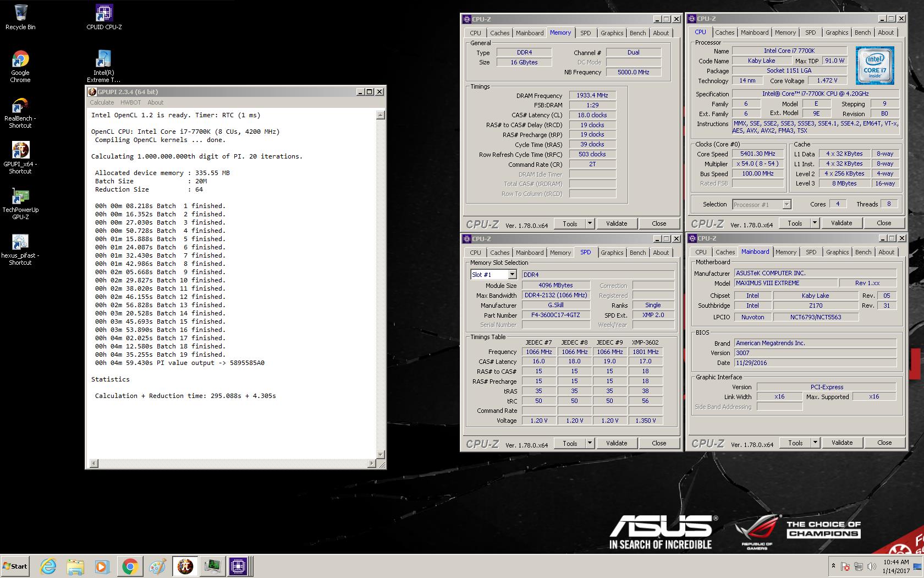The width and height of the screenshot is (924, 578).
Task: Click the DRAM Frequency value 1933.4 MHz
Action: point(592,95)
